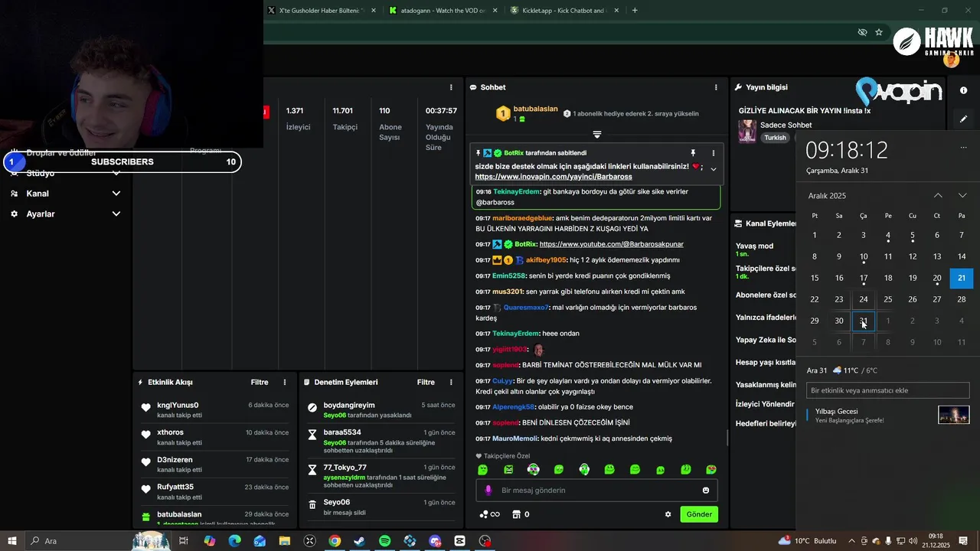980x551 pixels.
Task: Select kngiYunus0 follow event row
Action: (x=214, y=409)
